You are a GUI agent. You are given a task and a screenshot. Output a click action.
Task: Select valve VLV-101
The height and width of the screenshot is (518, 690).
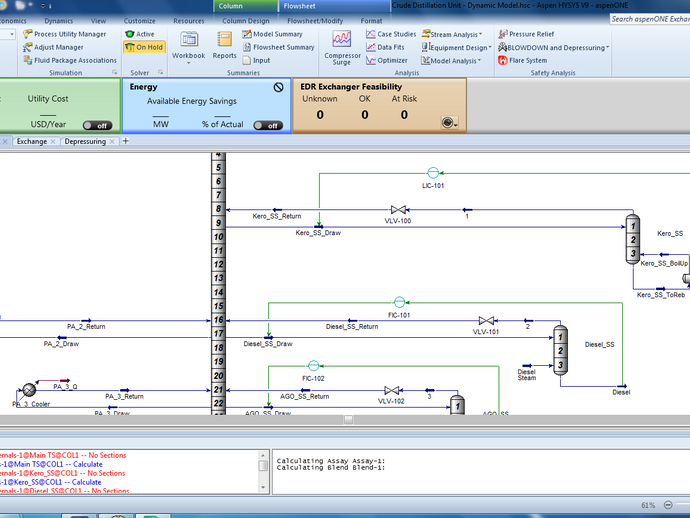[486, 321]
